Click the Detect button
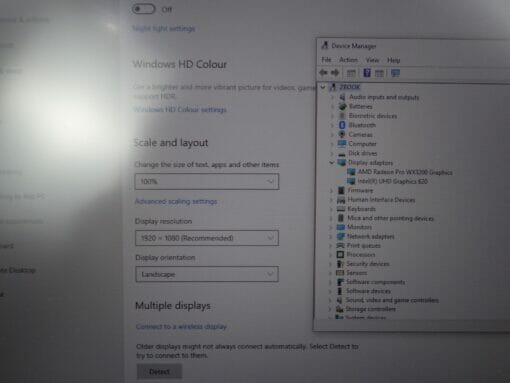This screenshot has height=383, width=510. tap(159, 372)
